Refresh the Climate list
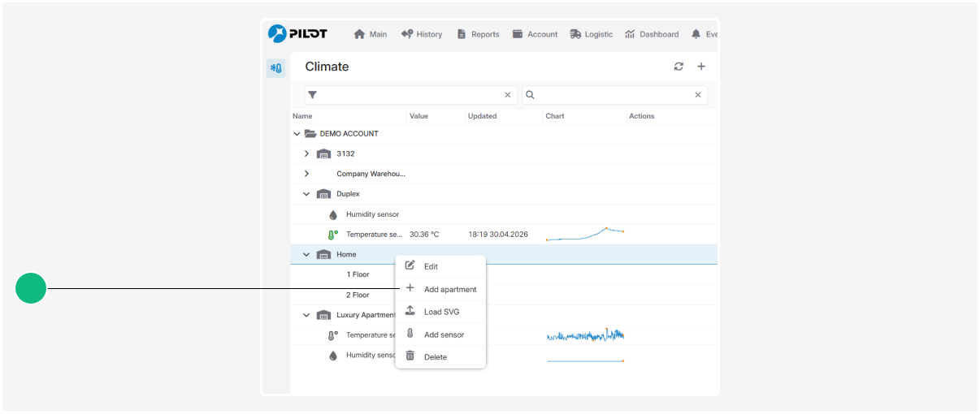The width and height of the screenshot is (980, 414). 679,67
